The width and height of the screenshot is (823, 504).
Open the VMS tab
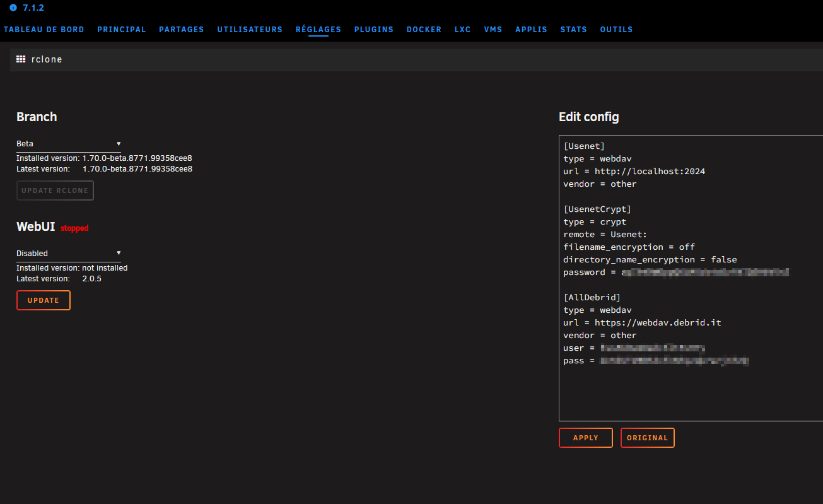coord(493,30)
